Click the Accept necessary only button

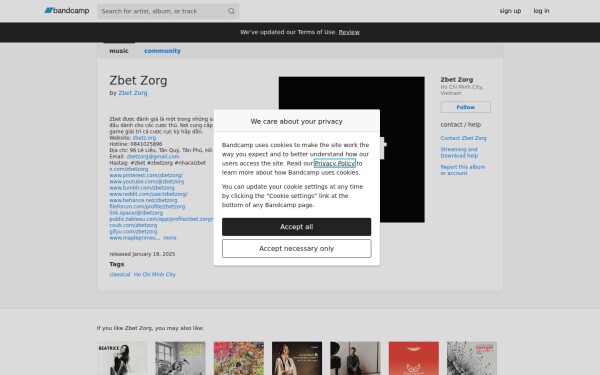pos(296,248)
